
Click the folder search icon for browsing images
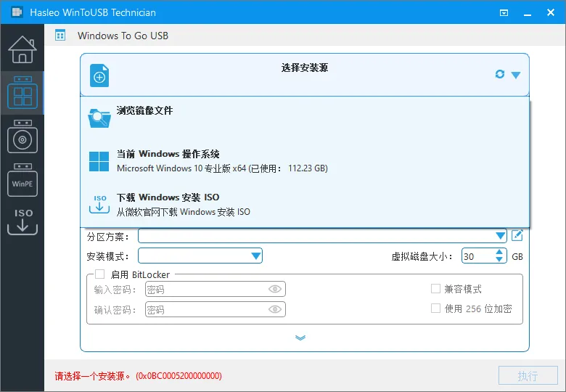click(99, 118)
